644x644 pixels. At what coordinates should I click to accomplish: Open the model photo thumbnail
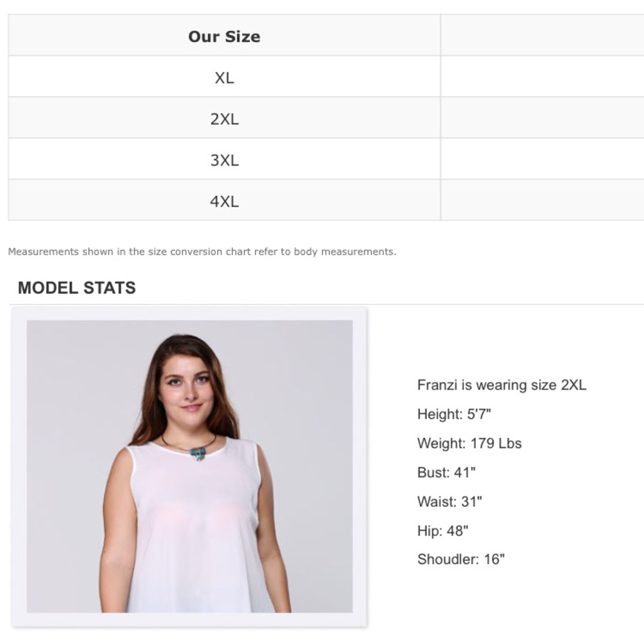point(189,466)
